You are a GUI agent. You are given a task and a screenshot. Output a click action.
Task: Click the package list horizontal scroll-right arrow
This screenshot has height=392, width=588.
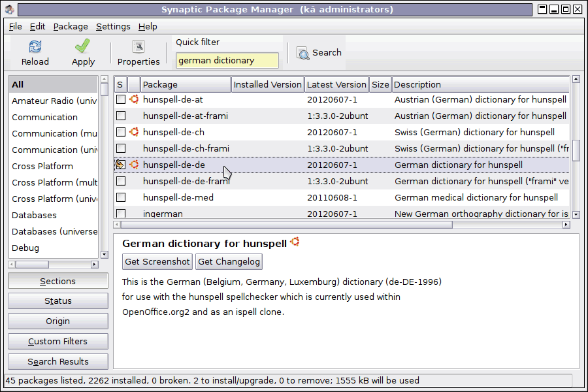tap(566, 225)
